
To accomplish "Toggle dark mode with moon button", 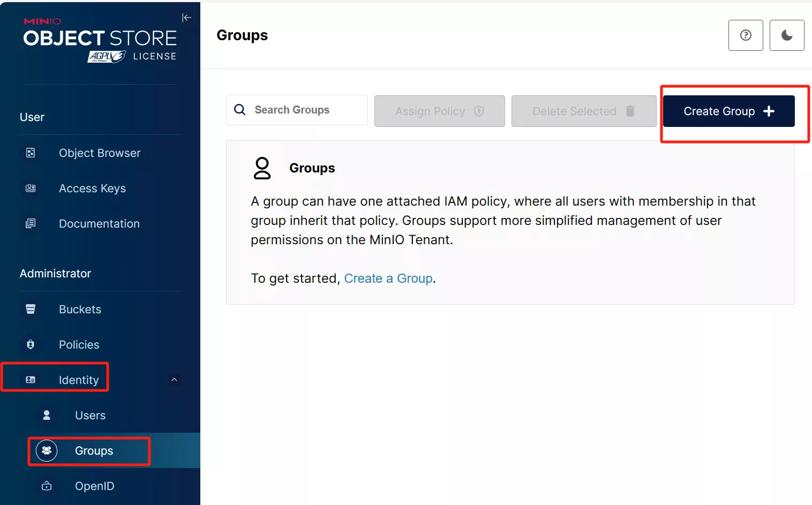I will pos(786,35).
